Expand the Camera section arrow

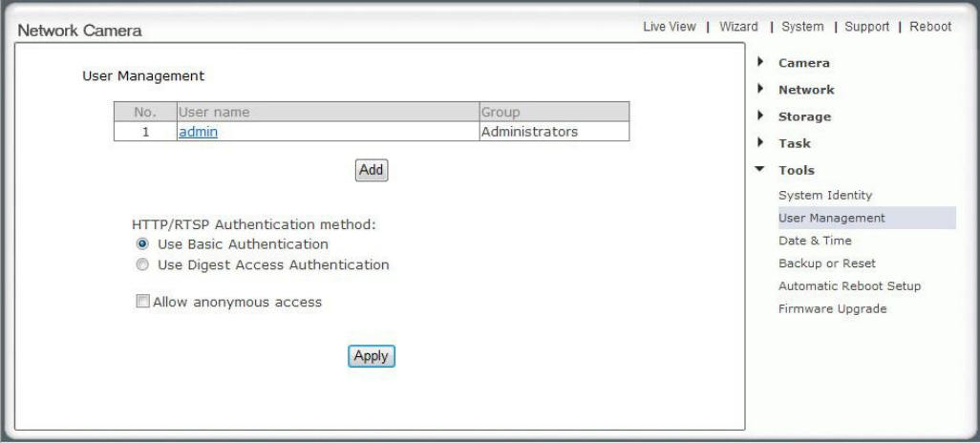[760, 62]
